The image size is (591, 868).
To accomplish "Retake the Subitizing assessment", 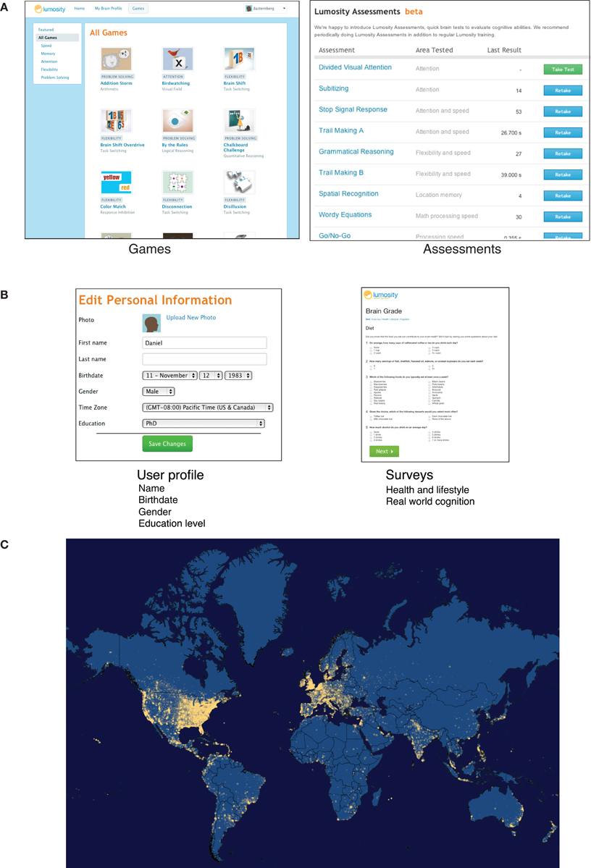I will 563,90.
